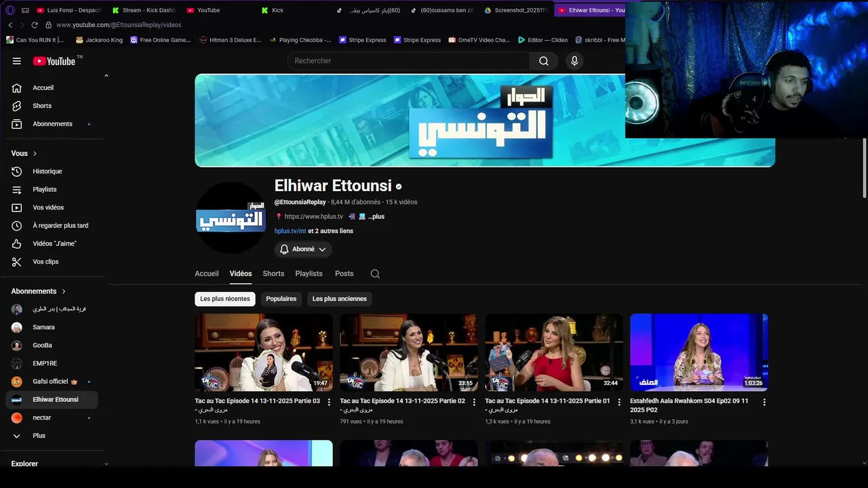
Task: Switch to the channel Accueil tab
Action: pyautogui.click(x=207, y=274)
